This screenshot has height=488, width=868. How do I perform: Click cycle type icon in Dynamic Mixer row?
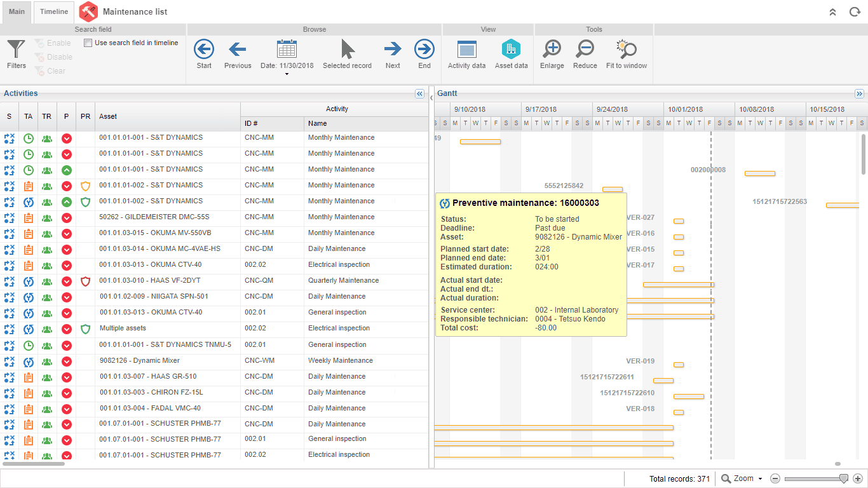(29, 361)
